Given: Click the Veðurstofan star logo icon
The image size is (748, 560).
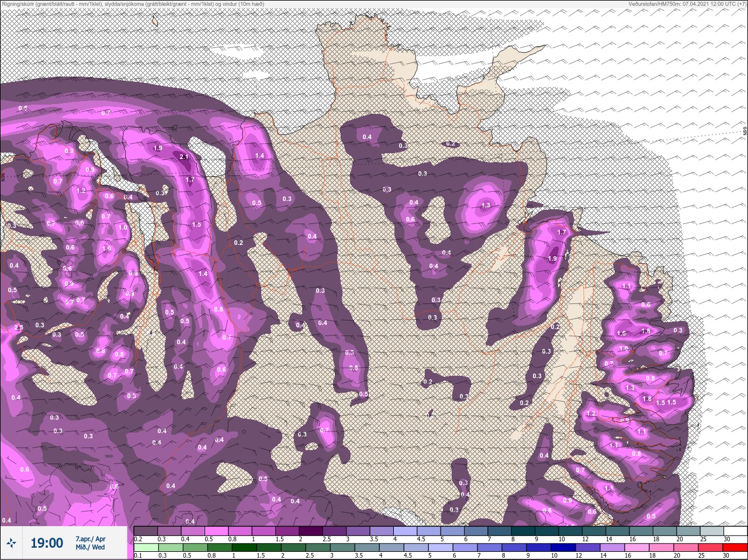Looking at the screenshot, I should point(11,543).
